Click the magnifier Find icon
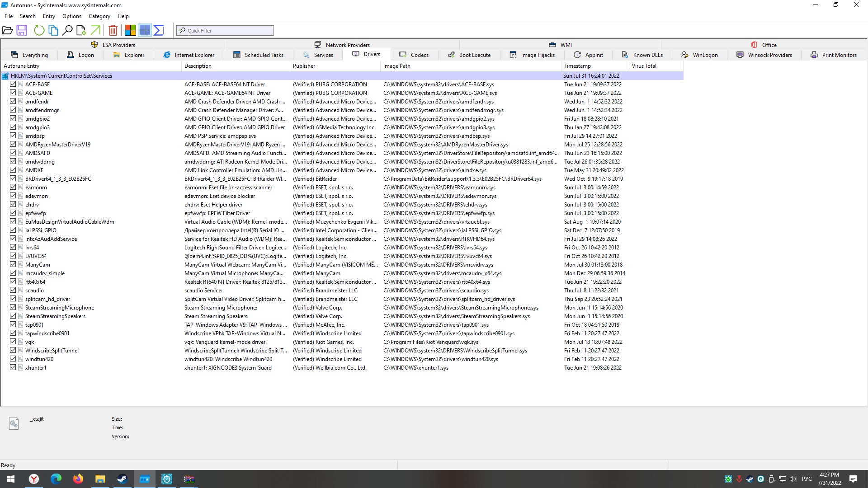Image resolution: width=868 pixels, height=488 pixels. (x=67, y=30)
